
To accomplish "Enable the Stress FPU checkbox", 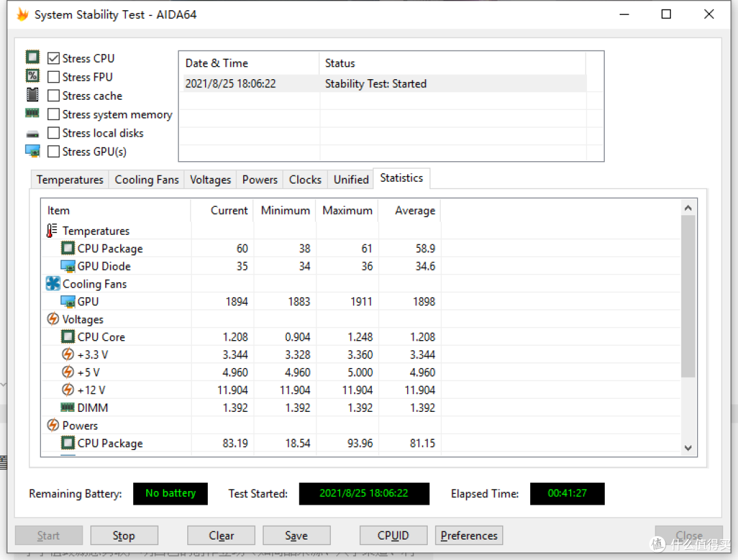I will coord(54,76).
